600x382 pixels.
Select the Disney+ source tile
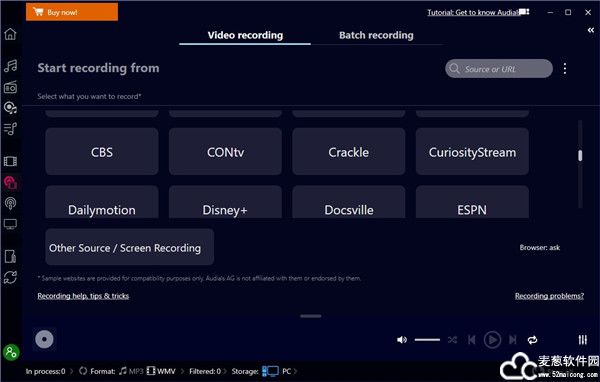[225, 202]
